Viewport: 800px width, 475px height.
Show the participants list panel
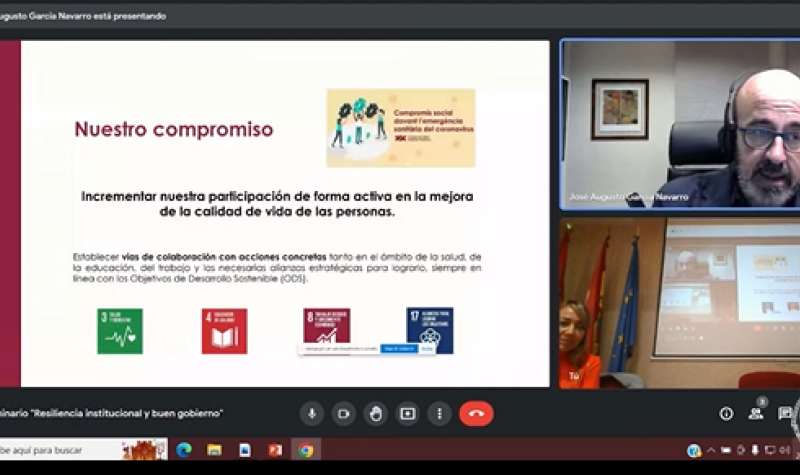click(x=756, y=413)
